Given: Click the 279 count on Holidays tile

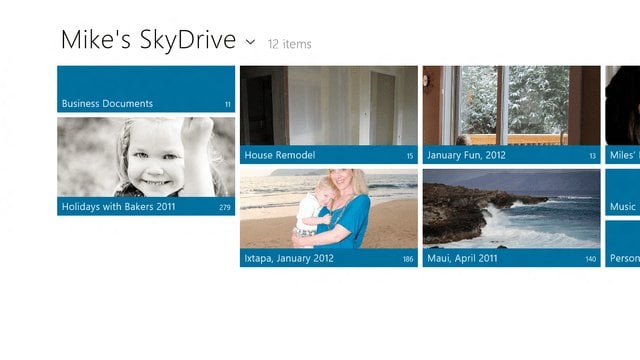Looking at the screenshot, I should (225, 207).
